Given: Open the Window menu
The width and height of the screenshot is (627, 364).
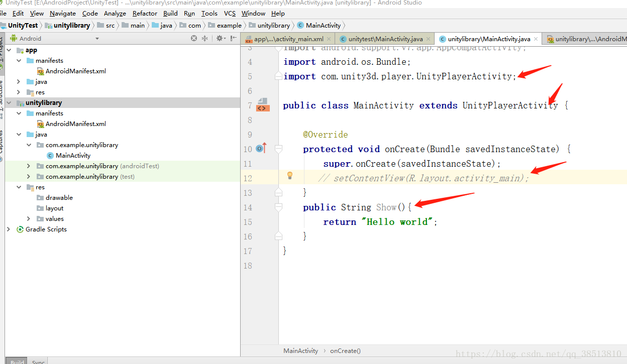Looking at the screenshot, I should click(253, 14).
